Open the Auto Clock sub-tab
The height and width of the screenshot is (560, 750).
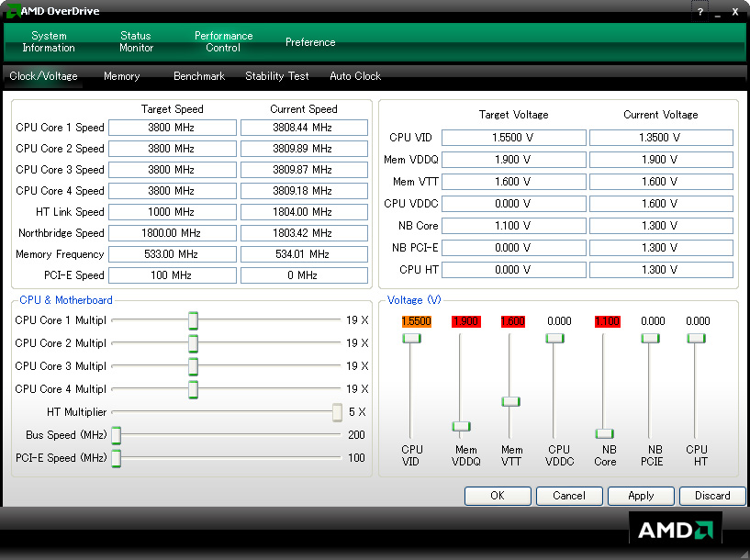355,76
